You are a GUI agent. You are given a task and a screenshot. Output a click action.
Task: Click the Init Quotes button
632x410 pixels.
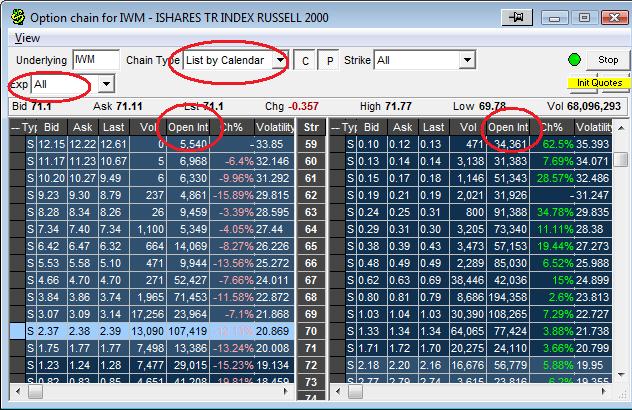599,83
